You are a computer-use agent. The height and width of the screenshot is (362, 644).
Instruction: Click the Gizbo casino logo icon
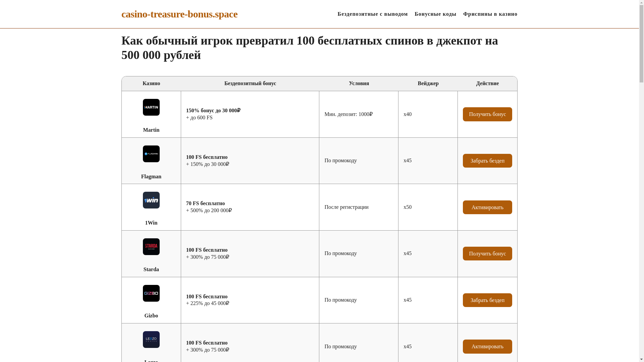coord(151,293)
